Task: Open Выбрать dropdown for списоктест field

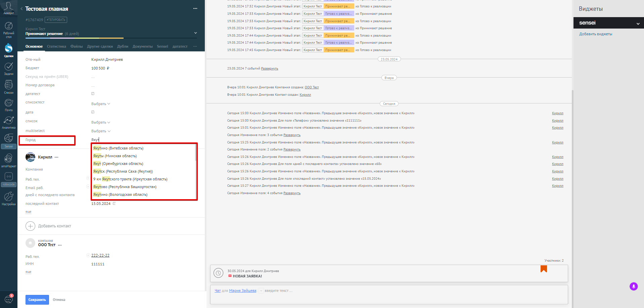Action: 101,104
